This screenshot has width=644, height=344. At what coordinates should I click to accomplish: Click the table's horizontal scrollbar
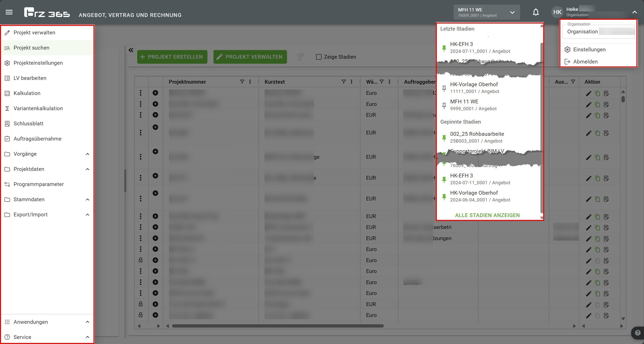pos(278,326)
